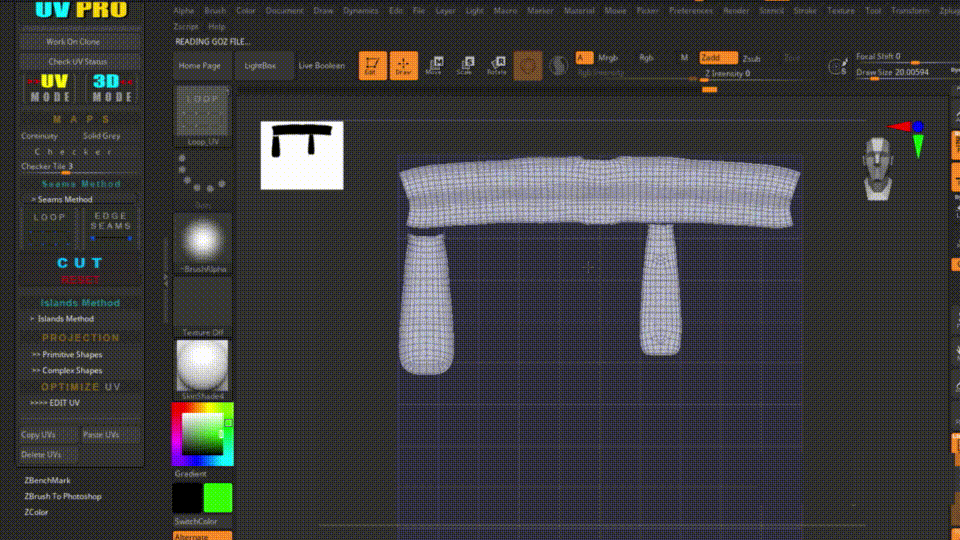Adjust the Focal Shift slider
This screenshot has height=540, width=960.
click(x=901, y=57)
